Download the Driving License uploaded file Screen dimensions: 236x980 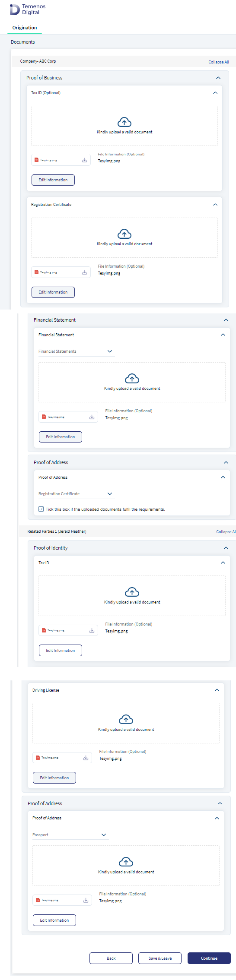pos(86,758)
